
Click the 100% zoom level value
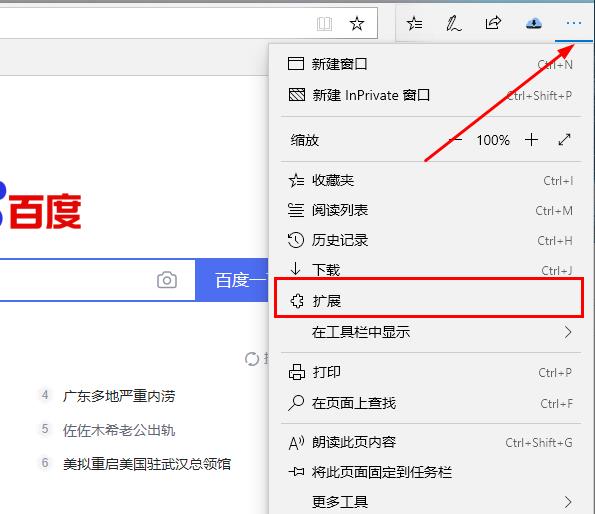(493, 140)
